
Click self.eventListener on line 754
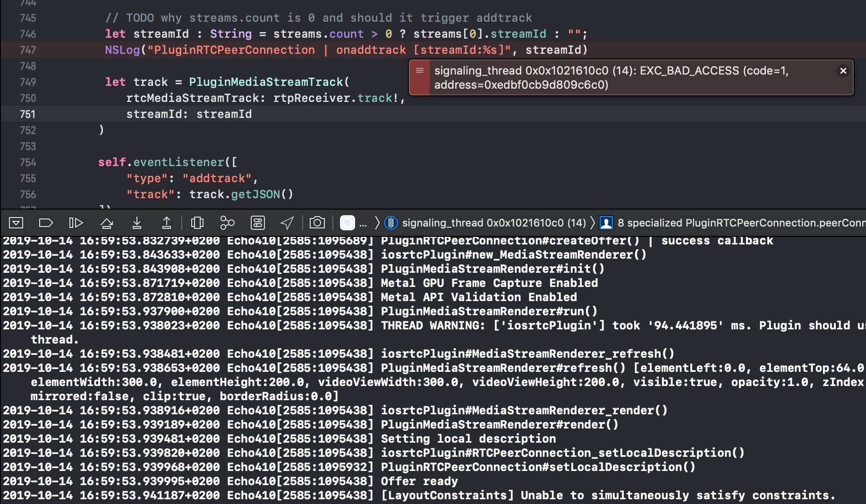point(161,162)
